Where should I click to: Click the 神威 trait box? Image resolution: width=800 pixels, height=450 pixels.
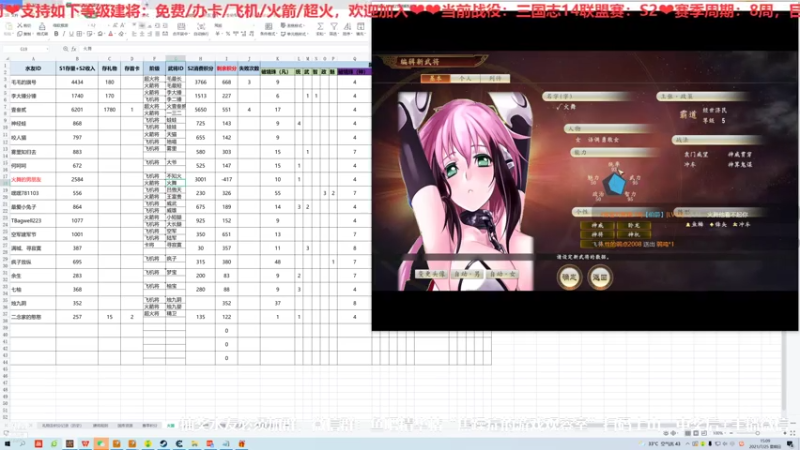597,225
